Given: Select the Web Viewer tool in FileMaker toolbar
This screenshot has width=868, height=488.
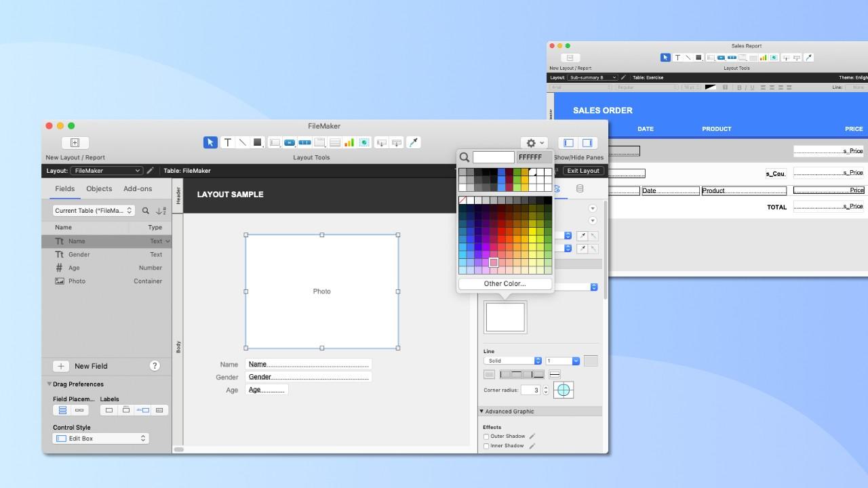Looking at the screenshot, I should pyautogui.click(x=364, y=142).
